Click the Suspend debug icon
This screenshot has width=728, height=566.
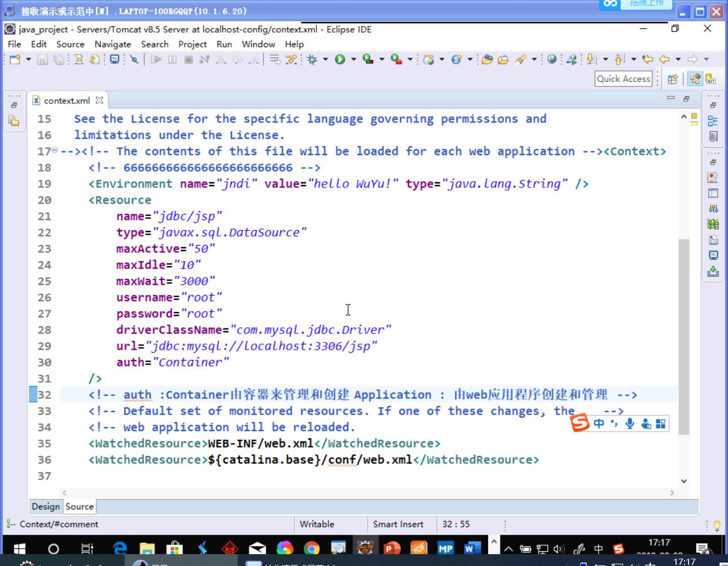pyautogui.click(x=173, y=59)
